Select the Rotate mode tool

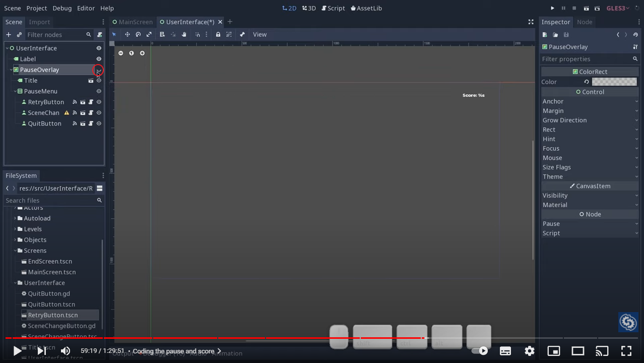138,34
